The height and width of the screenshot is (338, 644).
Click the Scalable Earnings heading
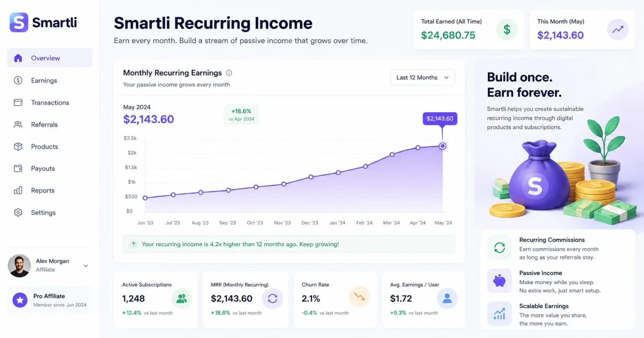click(x=544, y=306)
